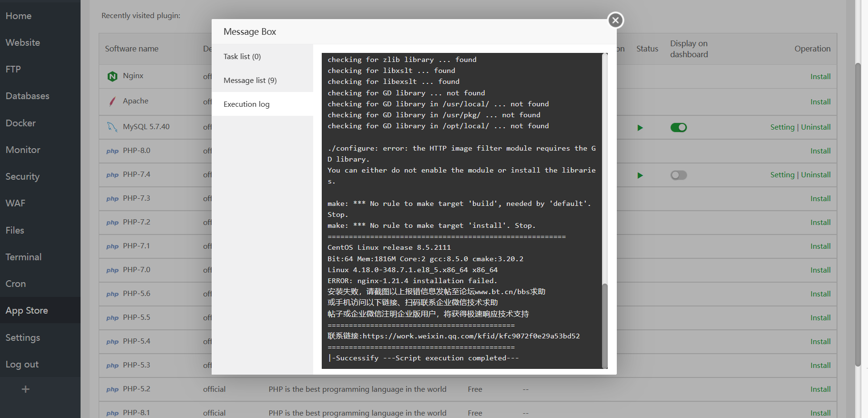The width and height of the screenshot is (868, 418).
Task: Click the 'Software name' column header
Action: [132, 49]
